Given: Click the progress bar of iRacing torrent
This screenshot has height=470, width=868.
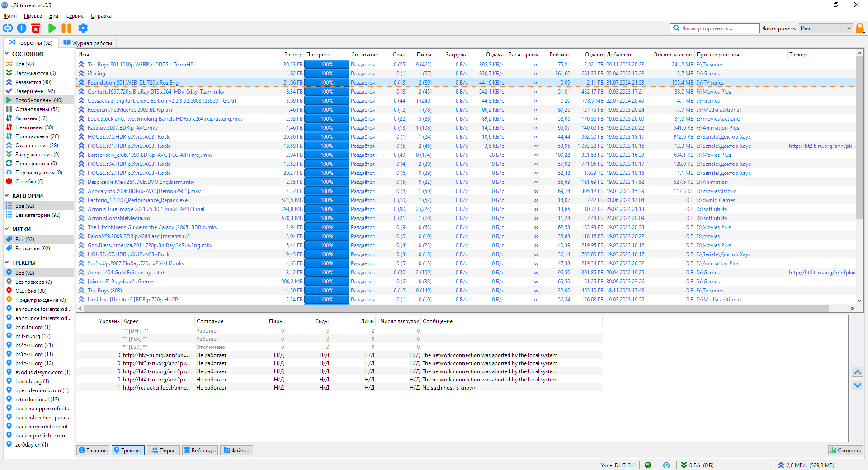Looking at the screenshot, I should tap(327, 74).
